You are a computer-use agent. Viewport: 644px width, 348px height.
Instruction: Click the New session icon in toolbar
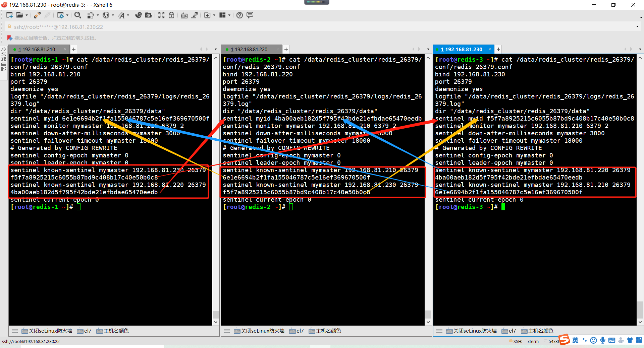9,15
